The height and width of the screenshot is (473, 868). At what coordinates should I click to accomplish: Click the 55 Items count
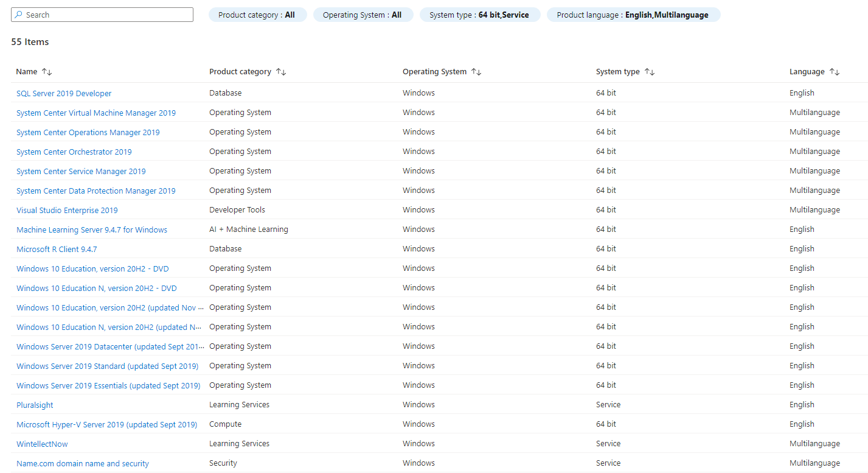(x=30, y=42)
